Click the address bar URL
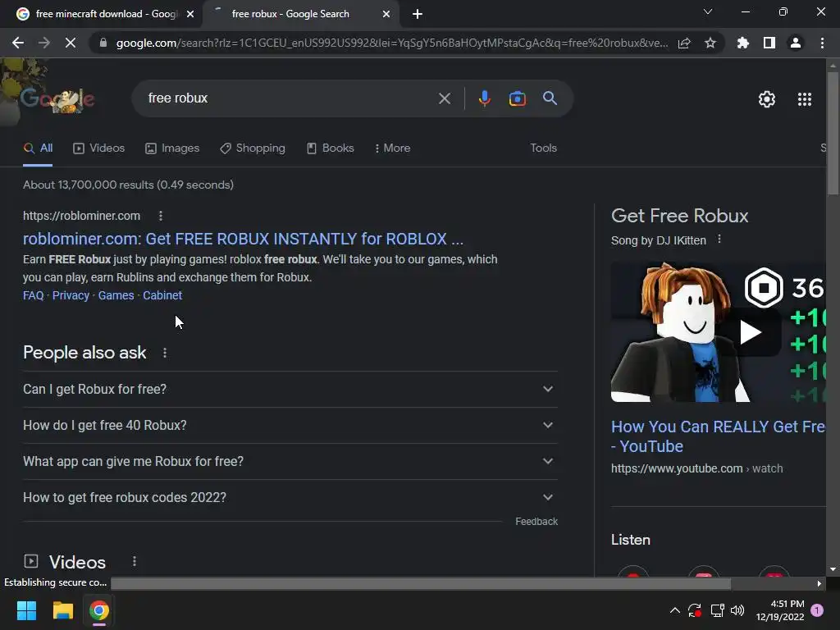Screen dimensions: 840x630 click(391, 43)
